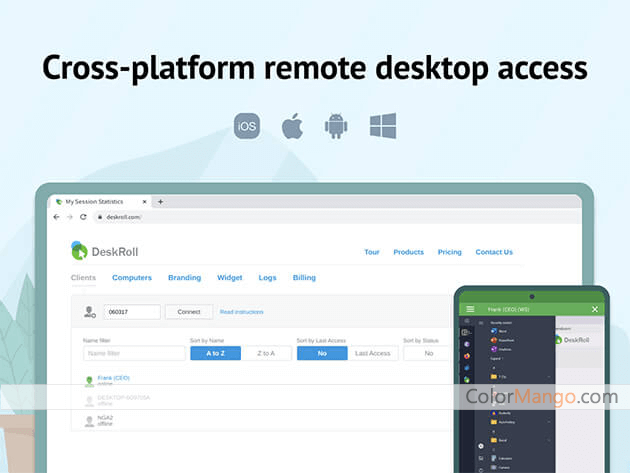Select No under Sort by Status
Viewport: 630px width, 473px height.
[x=429, y=353]
